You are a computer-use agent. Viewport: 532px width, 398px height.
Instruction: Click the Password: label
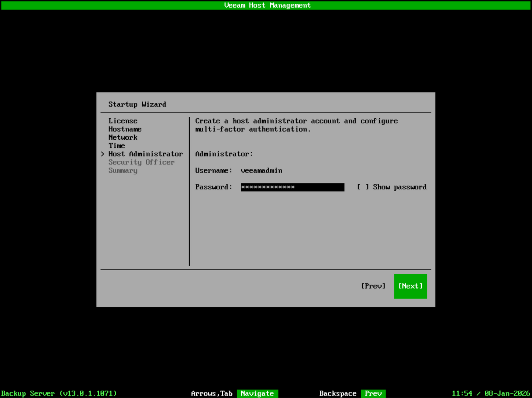coord(214,187)
